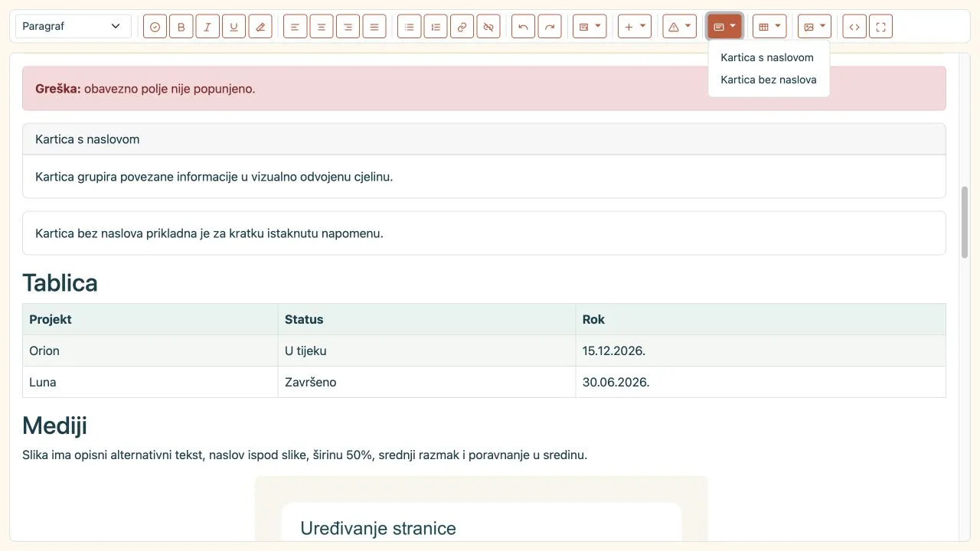Redo the last action
Screen dimensions: 980x551
[550, 27]
